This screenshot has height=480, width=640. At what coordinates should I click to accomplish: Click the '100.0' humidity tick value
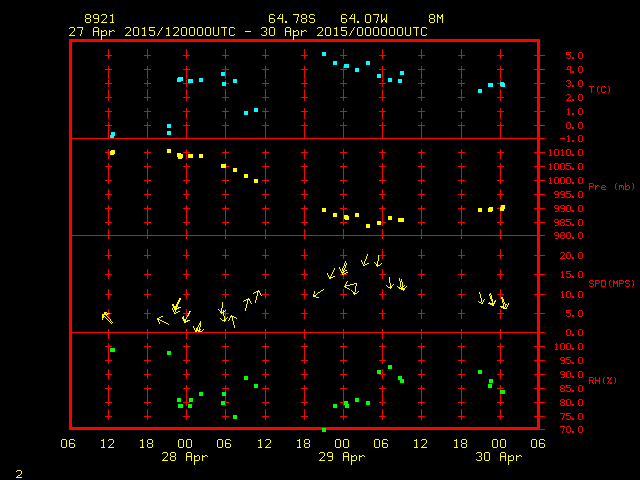click(x=568, y=347)
